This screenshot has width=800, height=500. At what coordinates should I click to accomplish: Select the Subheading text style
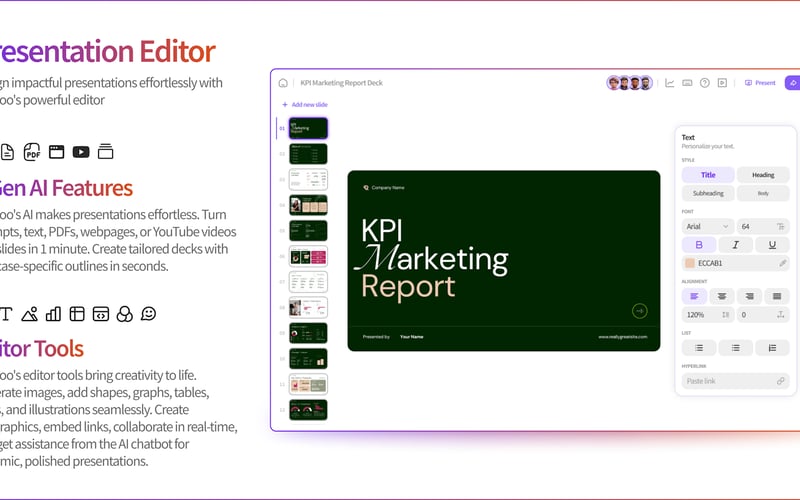click(x=708, y=193)
